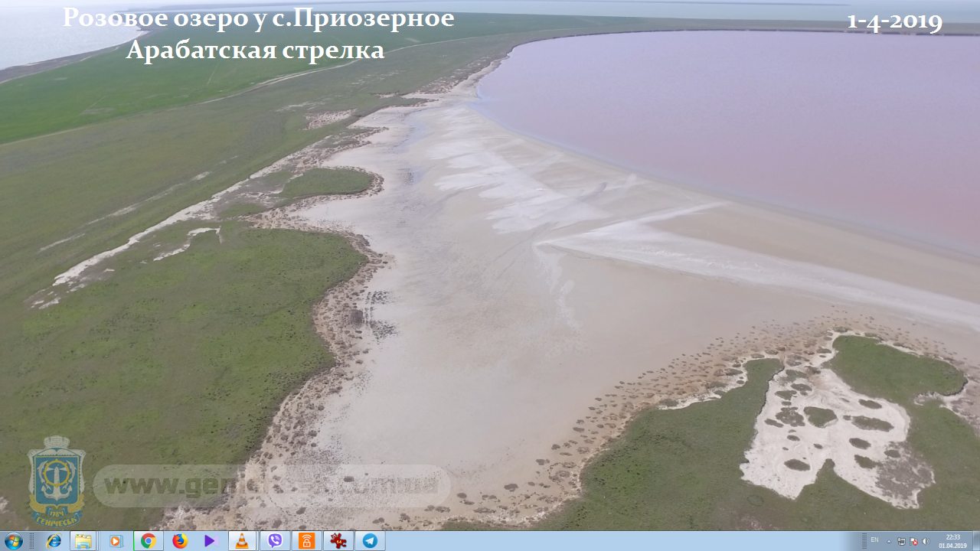The image size is (980, 551).
Task: Switch the EN input language indicator
Action: pyautogui.click(x=874, y=540)
